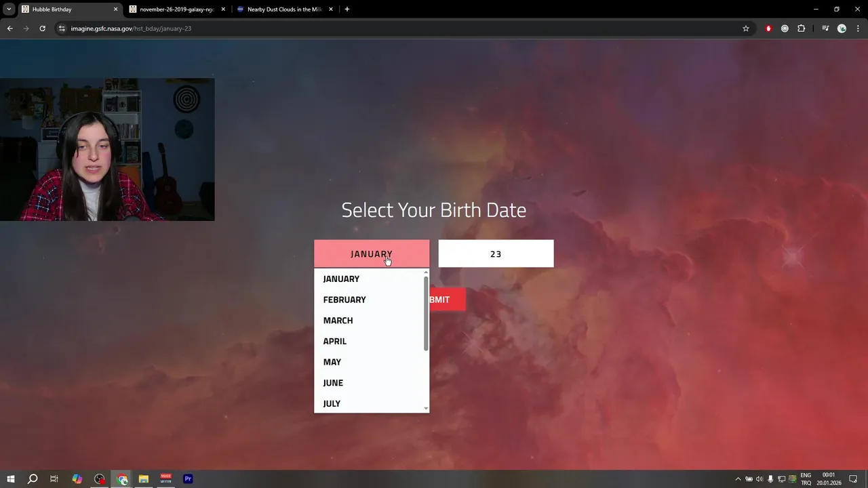Open Windows taskbar search
Image resolution: width=868 pixels, height=488 pixels.
pyautogui.click(x=33, y=479)
